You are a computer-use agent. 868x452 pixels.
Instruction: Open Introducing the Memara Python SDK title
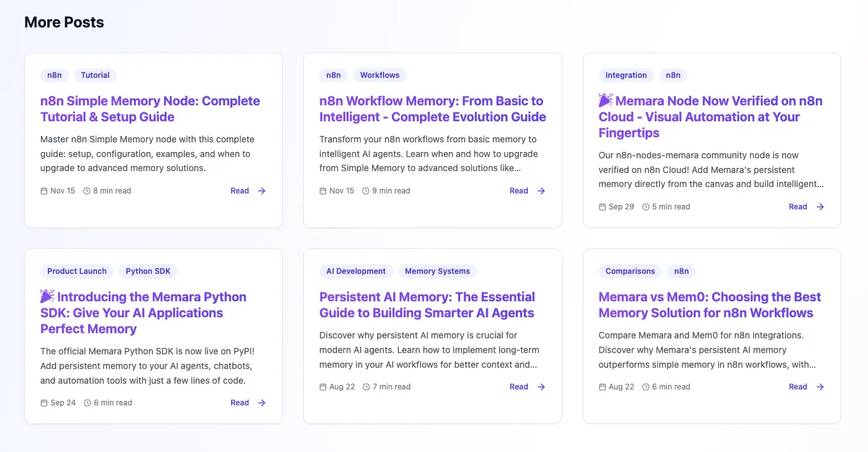[143, 313]
